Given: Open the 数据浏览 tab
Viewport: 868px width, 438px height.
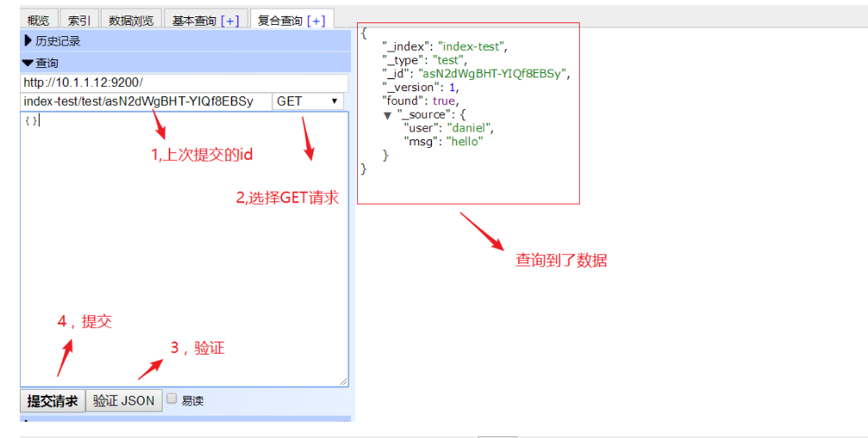Looking at the screenshot, I should [x=132, y=20].
